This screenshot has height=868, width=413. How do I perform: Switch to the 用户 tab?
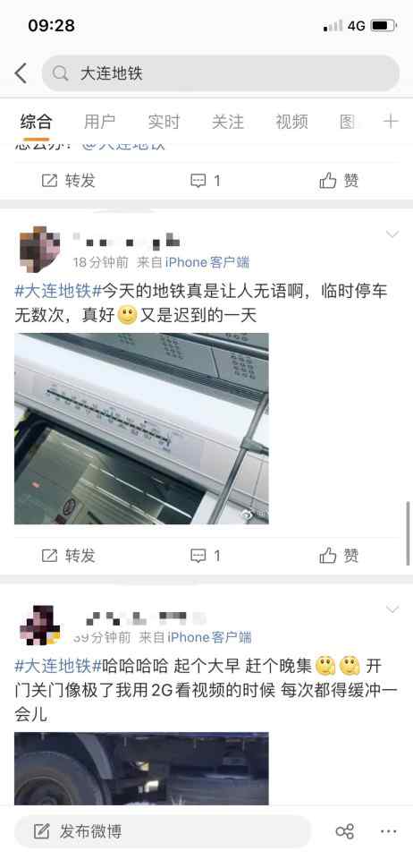pyautogui.click(x=99, y=121)
